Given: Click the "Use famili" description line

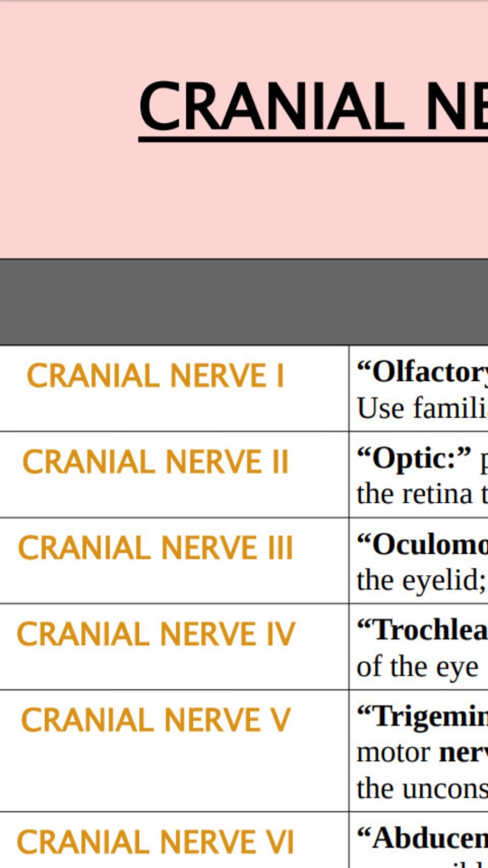Looking at the screenshot, I should coord(422,409).
